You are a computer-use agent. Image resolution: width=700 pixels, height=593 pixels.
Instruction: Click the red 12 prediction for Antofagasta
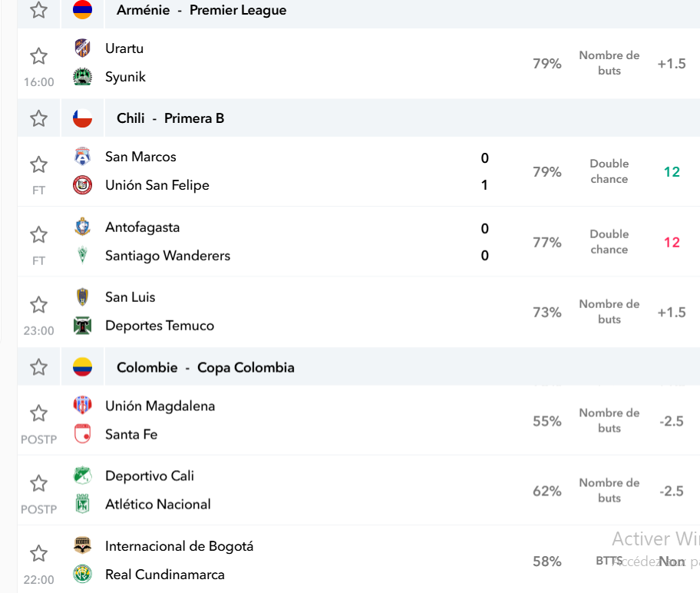tap(672, 242)
